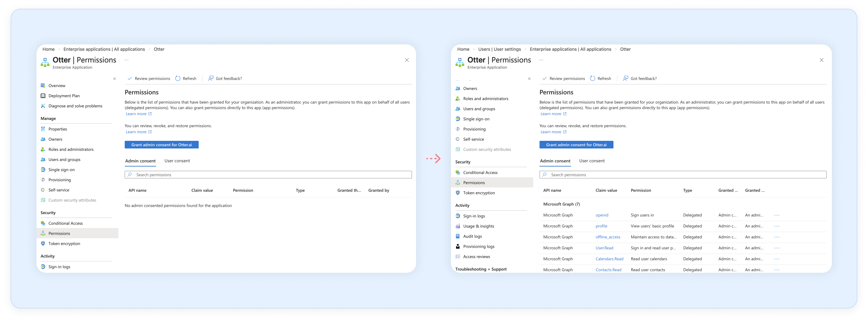Click the offline_access claim value link

pyautogui.click(x=607, y=237)
